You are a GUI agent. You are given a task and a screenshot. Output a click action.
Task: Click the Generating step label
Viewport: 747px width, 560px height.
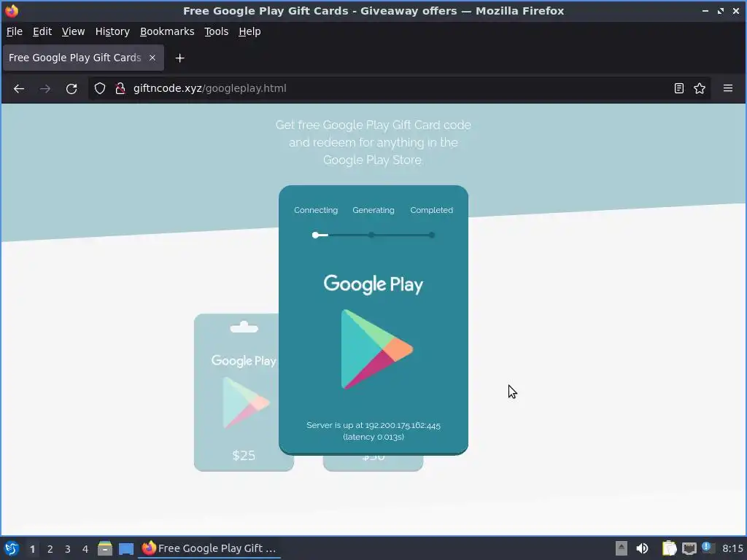[373, 210]
